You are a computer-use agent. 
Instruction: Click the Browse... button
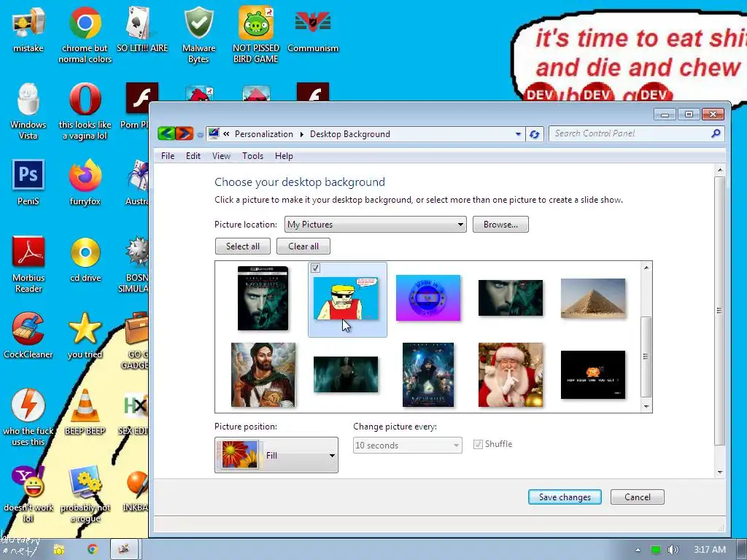tap(500, 225)
